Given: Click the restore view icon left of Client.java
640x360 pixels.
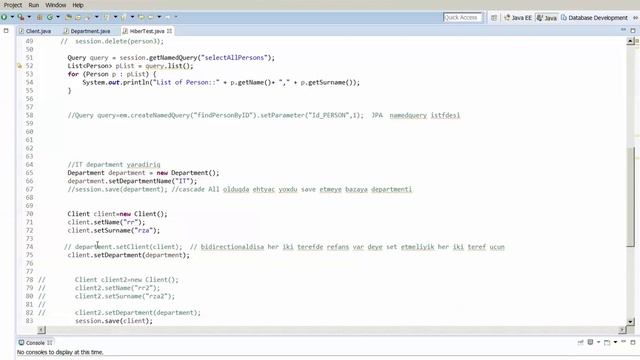Looking at the screenshot, I should (6, 31).
